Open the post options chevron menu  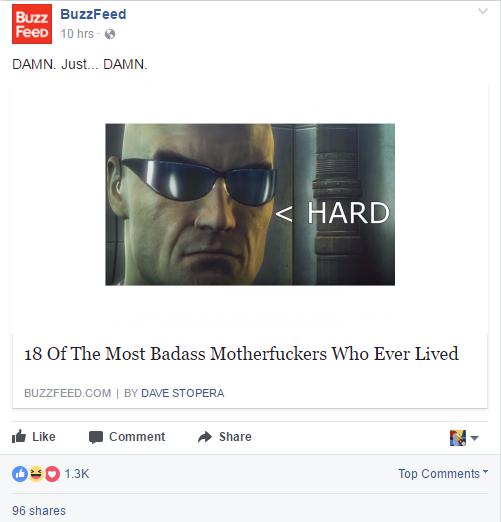coord(483,12)
